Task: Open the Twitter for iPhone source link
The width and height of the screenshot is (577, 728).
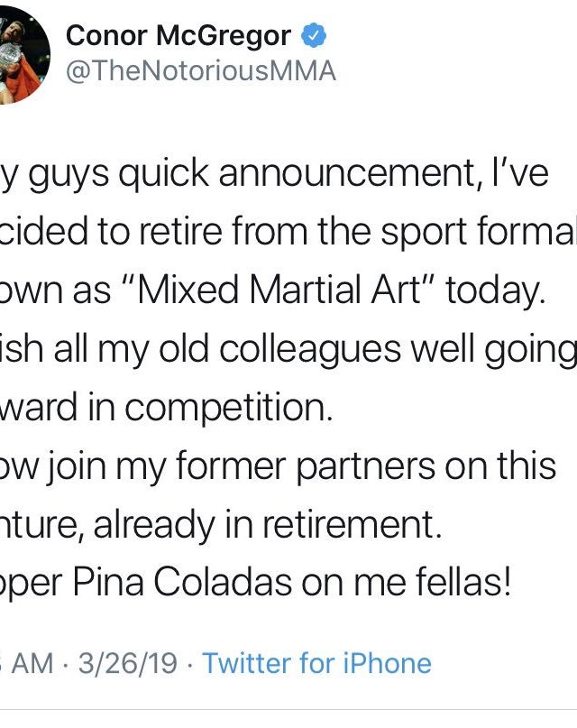Action: pos(316,664)
